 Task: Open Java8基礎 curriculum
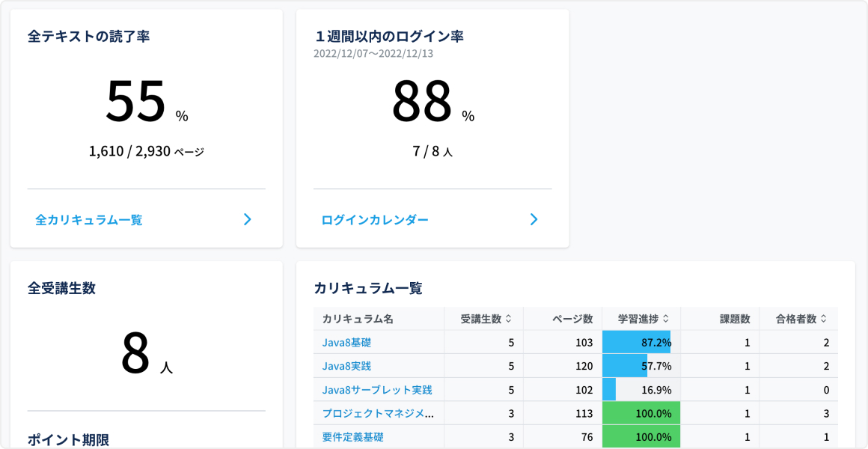pyautogui.click(x=346, y=343)
